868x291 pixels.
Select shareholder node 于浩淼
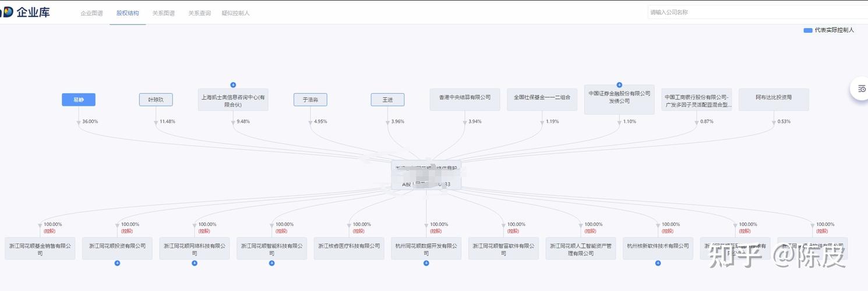coord(310,100)
